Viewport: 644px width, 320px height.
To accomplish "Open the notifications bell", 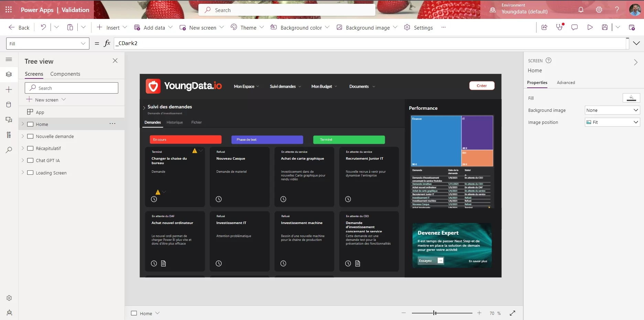I will coord(581,10).
